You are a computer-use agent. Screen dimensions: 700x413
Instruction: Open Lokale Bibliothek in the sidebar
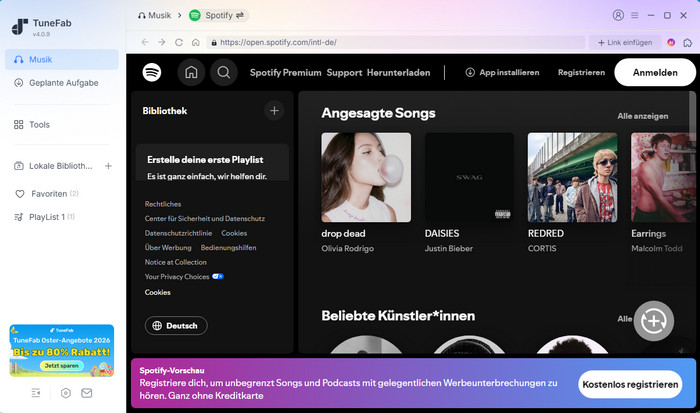[x=54, y=166]
